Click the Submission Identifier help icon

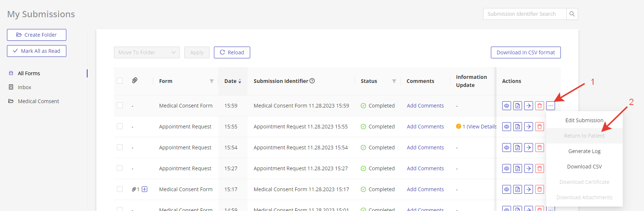(312, 81)
